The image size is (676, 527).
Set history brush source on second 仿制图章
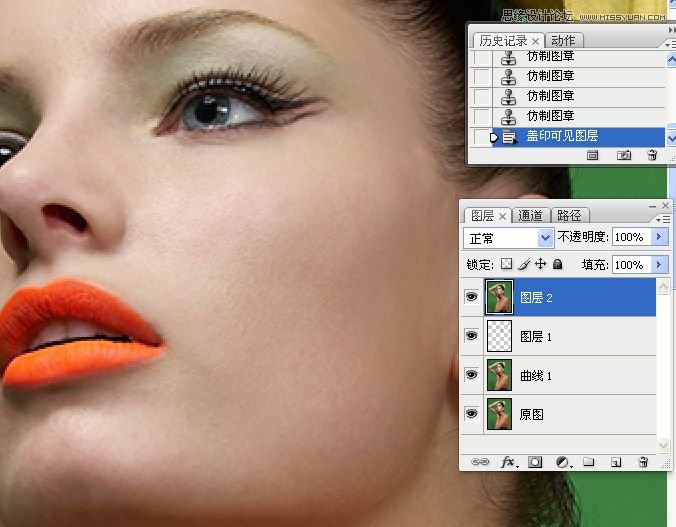pyautogui.click(x=482, y=77)
